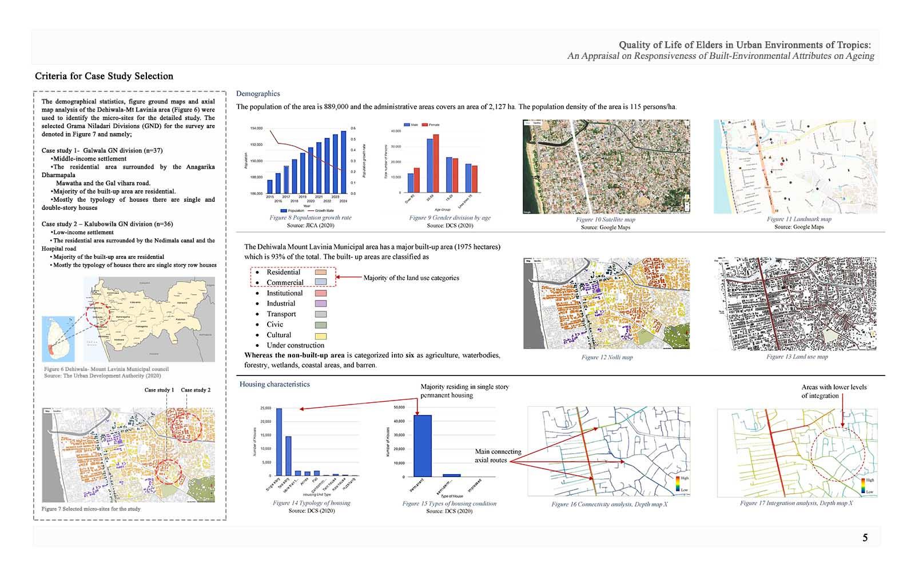Click the "Under construction" legend entry
915x588 pixels.
[x=295, y=345]
